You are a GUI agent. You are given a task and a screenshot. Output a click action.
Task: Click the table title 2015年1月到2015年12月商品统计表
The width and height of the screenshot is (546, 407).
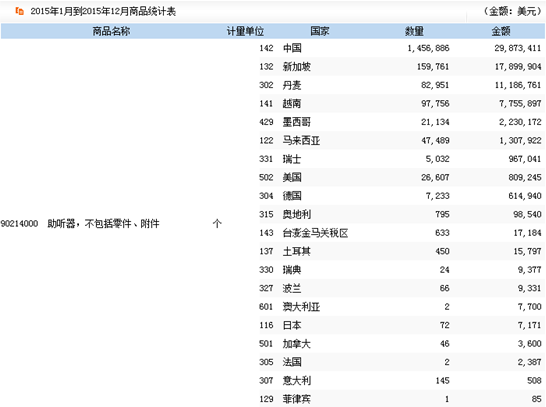[103, 11]
